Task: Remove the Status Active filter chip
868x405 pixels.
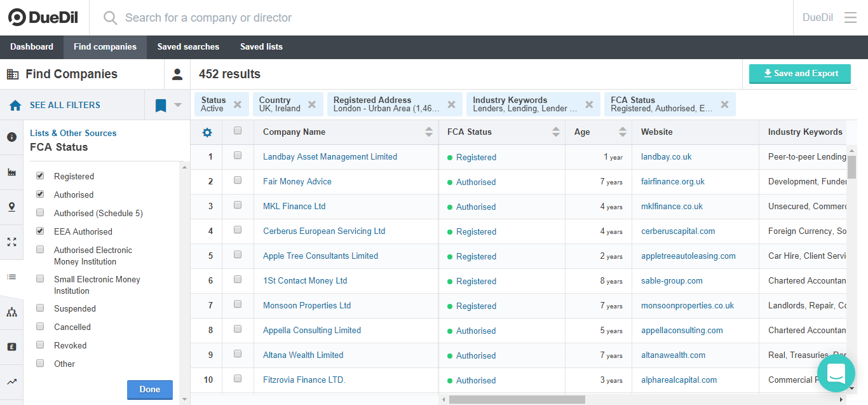Action: pos(238,104)
